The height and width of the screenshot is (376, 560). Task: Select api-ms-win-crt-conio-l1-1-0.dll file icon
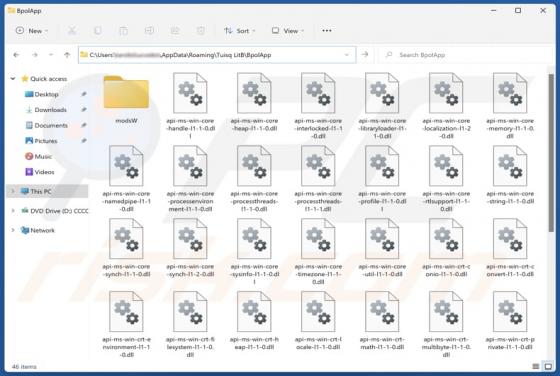(446, 239)
